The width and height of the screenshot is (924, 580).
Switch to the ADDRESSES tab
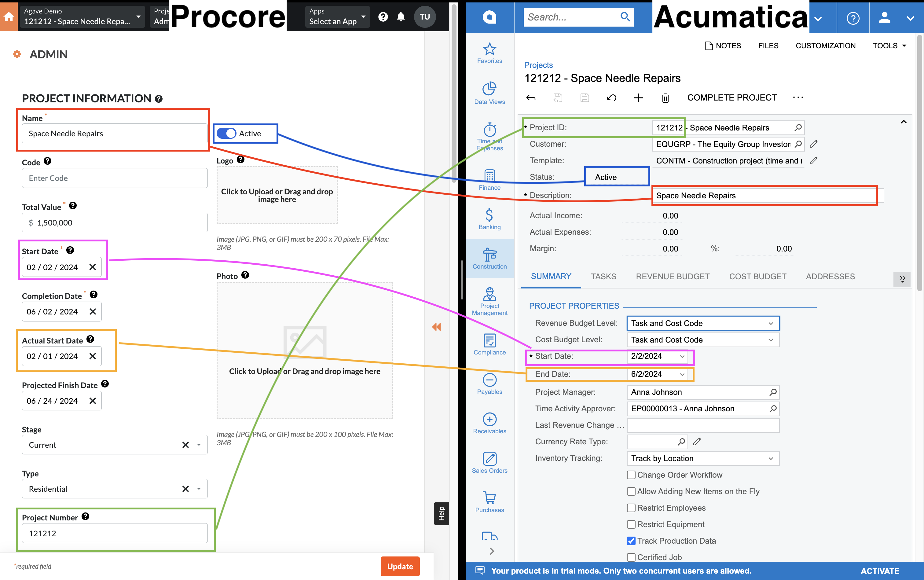830,277
